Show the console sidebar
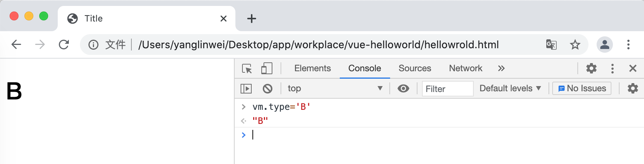 point(246,89)
